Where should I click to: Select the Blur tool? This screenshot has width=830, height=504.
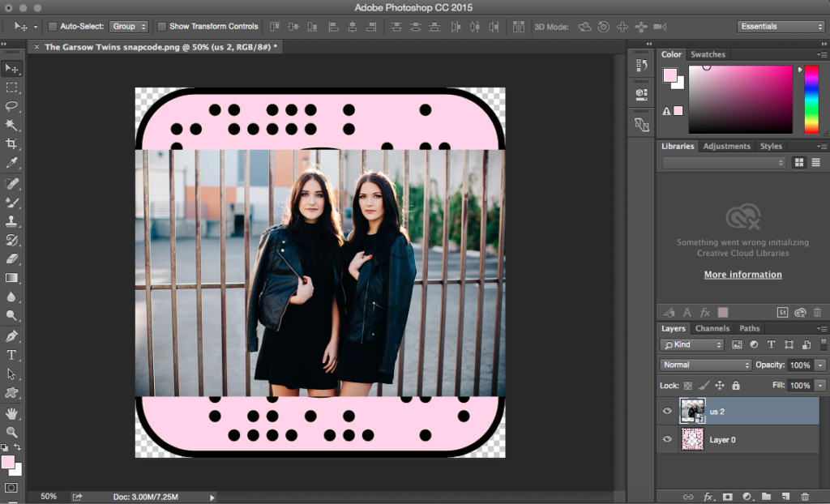pyautogui.click(x=11, y=297)
